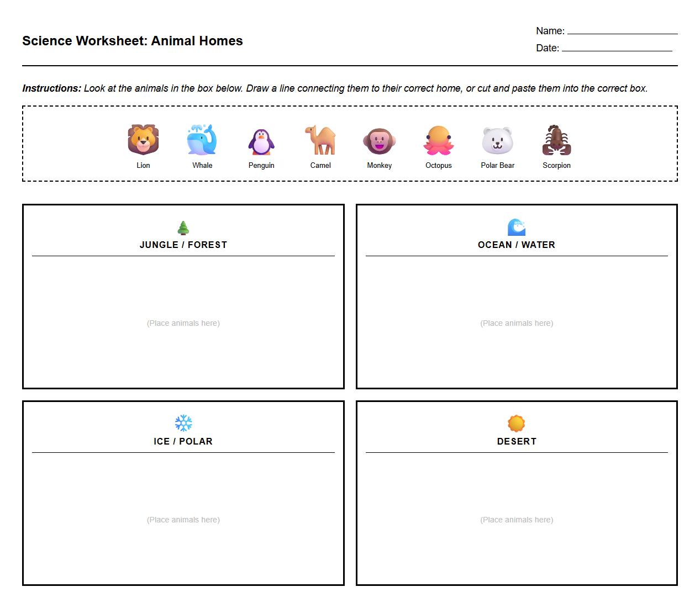Viewport: 700px width, 608px height.
Task: Click the Science Worksheet: Animal Homes title
Action: tap(132, 40)
